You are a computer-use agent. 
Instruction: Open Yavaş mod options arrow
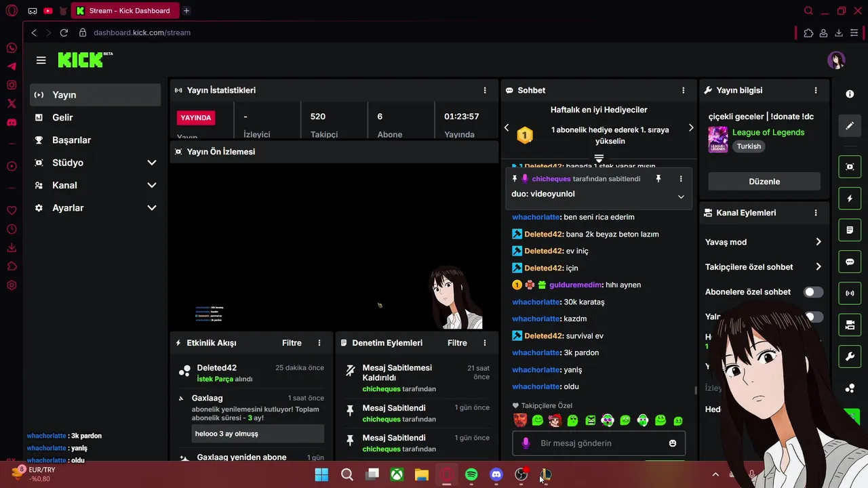pyautogui.click(x=818, y=242)
